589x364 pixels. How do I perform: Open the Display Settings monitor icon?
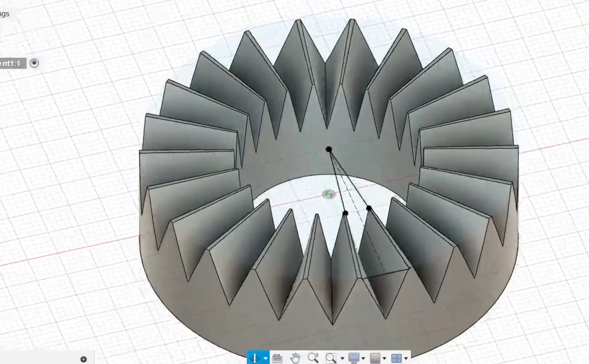click(x=354, y=358)
